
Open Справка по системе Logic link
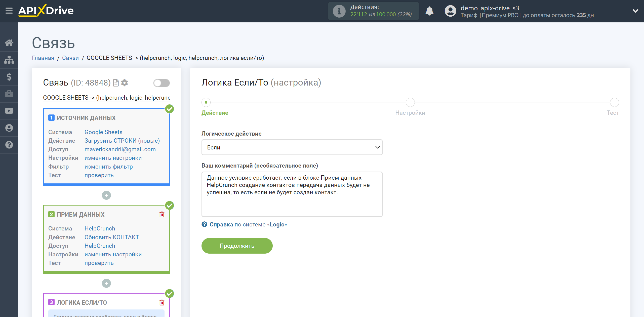pyautogui.click(x=248, y=224)
